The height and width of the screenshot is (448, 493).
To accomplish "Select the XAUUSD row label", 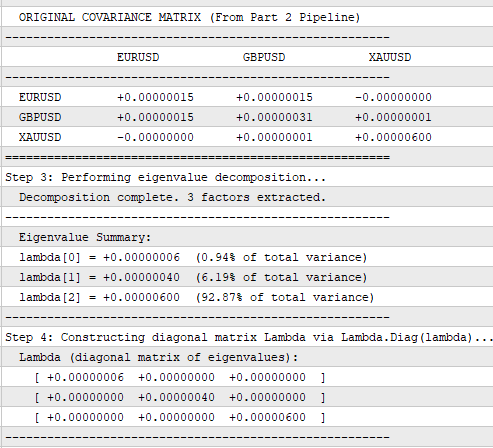I will pos(40,137).
